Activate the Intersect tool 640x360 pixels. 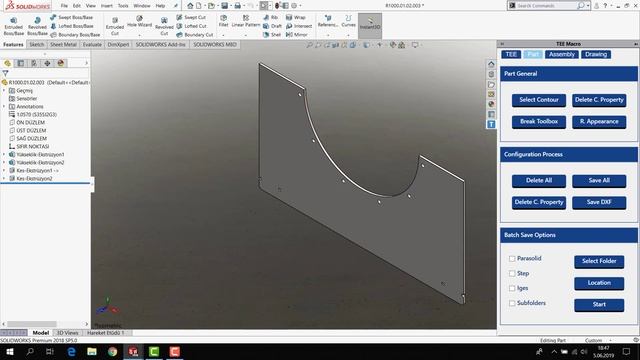299,26
